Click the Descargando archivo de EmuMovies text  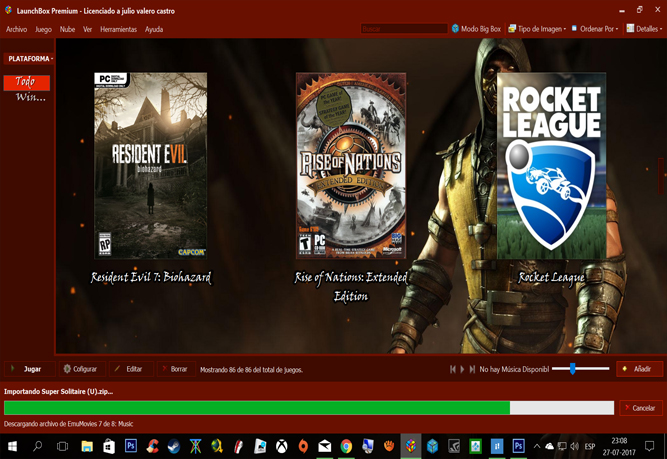point(68,424)
